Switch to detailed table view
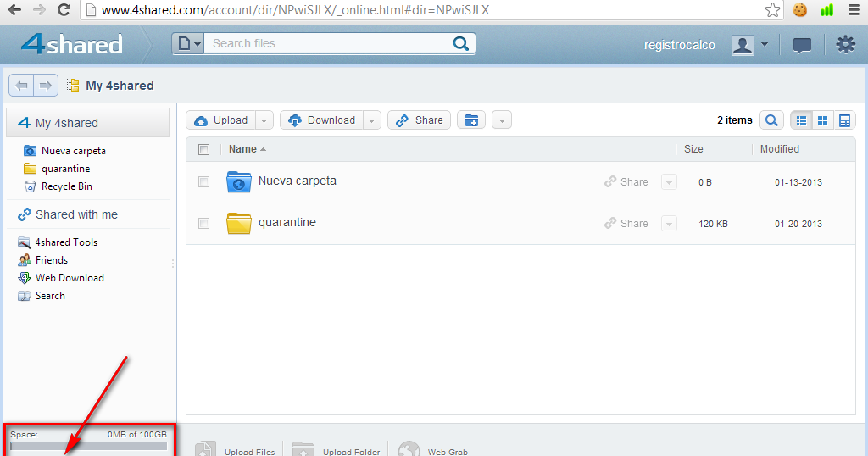 click(845, 120)
